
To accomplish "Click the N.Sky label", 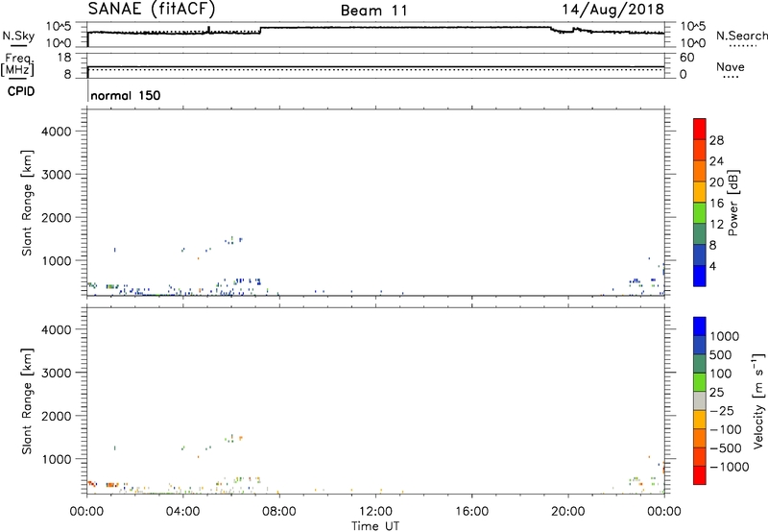I will pyautogui.click(x=18, y=36).
